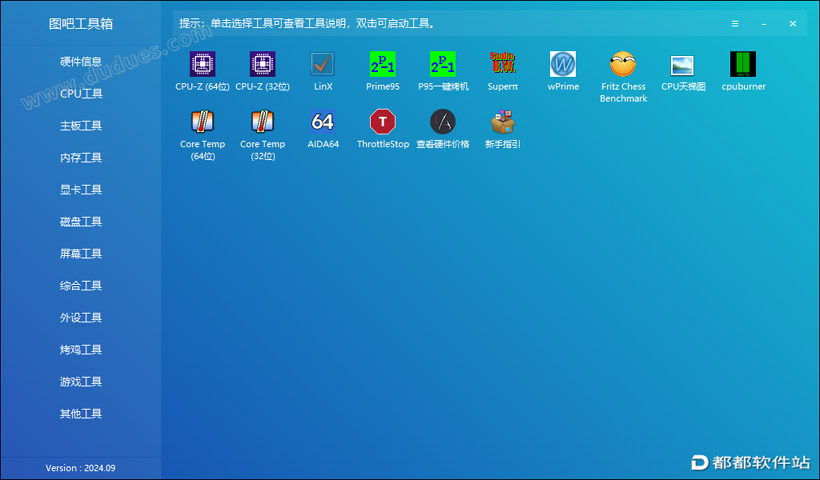The width and height of the screenshot is (820, 480).
Task: Open the P95一键烤机 icon
Action: [x=443, y=64]
